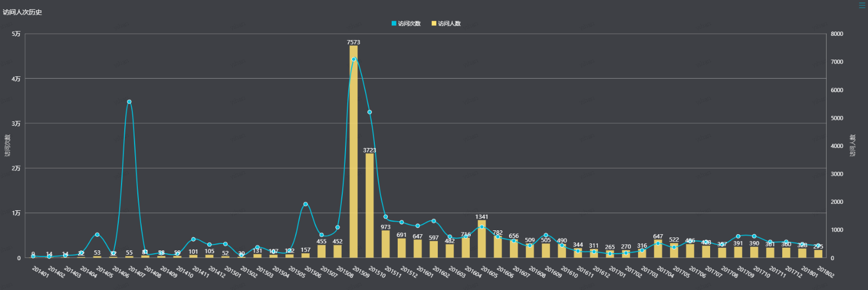
Task: Click the line data point above 201506
Action: point(305,204)
